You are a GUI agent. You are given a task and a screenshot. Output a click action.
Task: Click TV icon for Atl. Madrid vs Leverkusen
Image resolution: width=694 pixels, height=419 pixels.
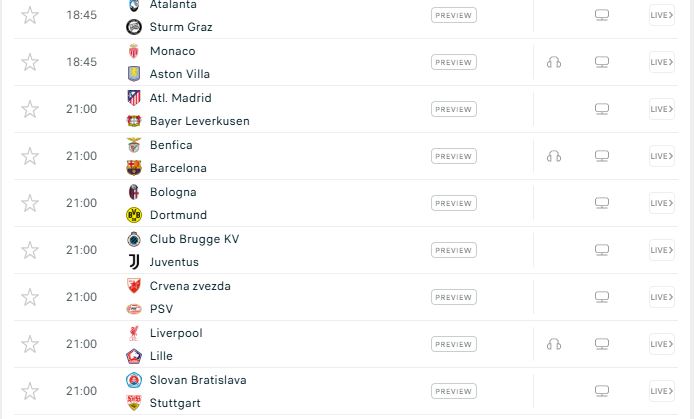click(601, 109)
